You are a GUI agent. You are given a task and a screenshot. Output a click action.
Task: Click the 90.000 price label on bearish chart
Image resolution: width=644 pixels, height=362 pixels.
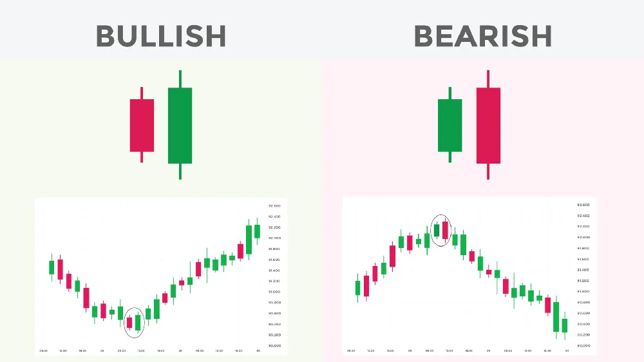583,345
